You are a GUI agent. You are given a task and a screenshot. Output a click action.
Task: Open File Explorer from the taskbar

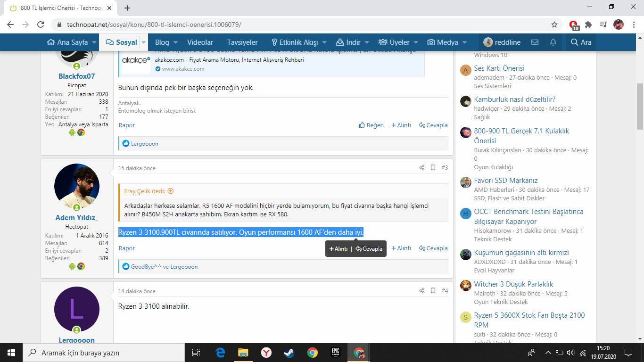243,353
